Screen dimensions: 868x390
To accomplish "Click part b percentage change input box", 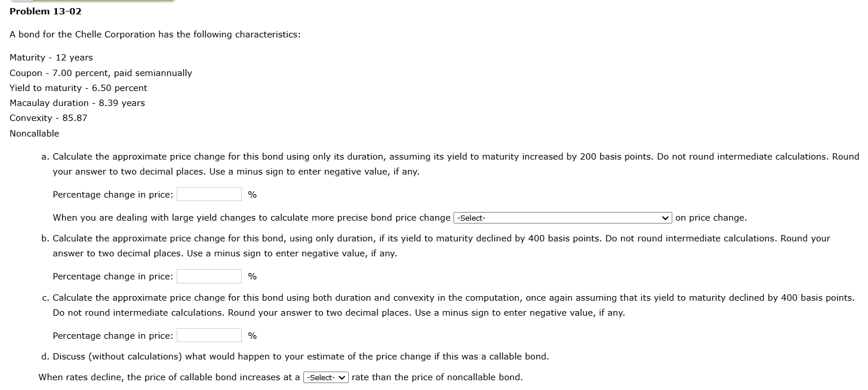I will tap(209, 276).
